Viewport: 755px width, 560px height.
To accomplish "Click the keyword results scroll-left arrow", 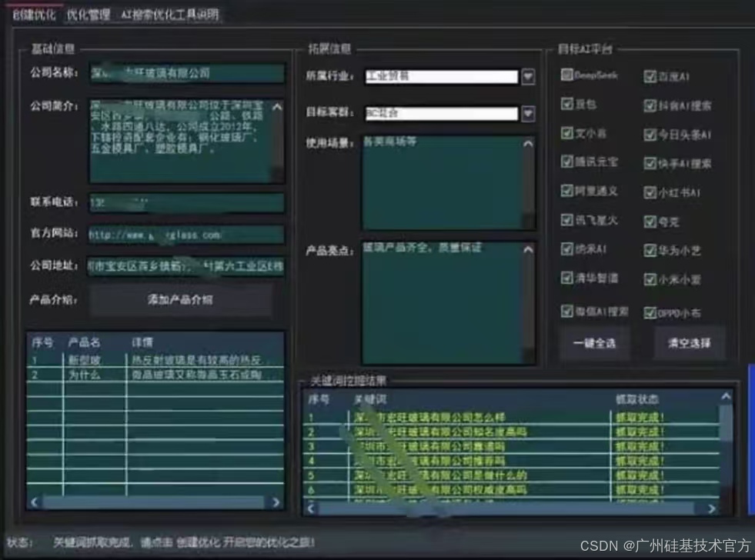I will point(311,508).
